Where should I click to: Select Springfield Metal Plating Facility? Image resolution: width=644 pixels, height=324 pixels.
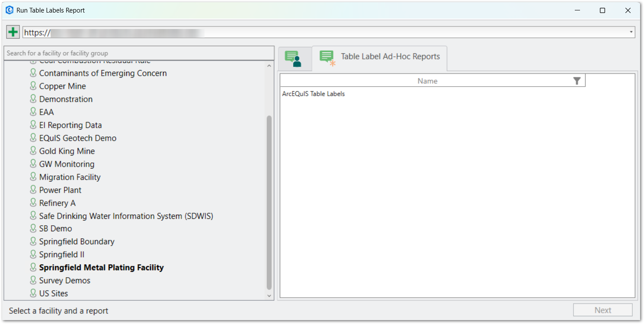click(101, 267)
